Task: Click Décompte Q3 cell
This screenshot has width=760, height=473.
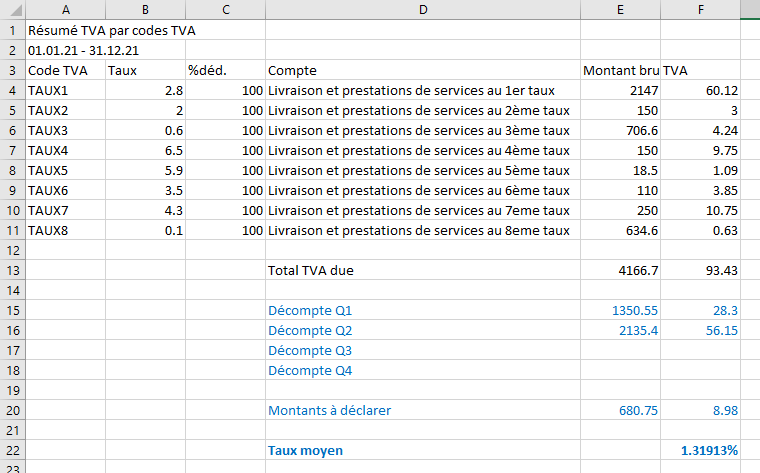Action: click(423, 350)
